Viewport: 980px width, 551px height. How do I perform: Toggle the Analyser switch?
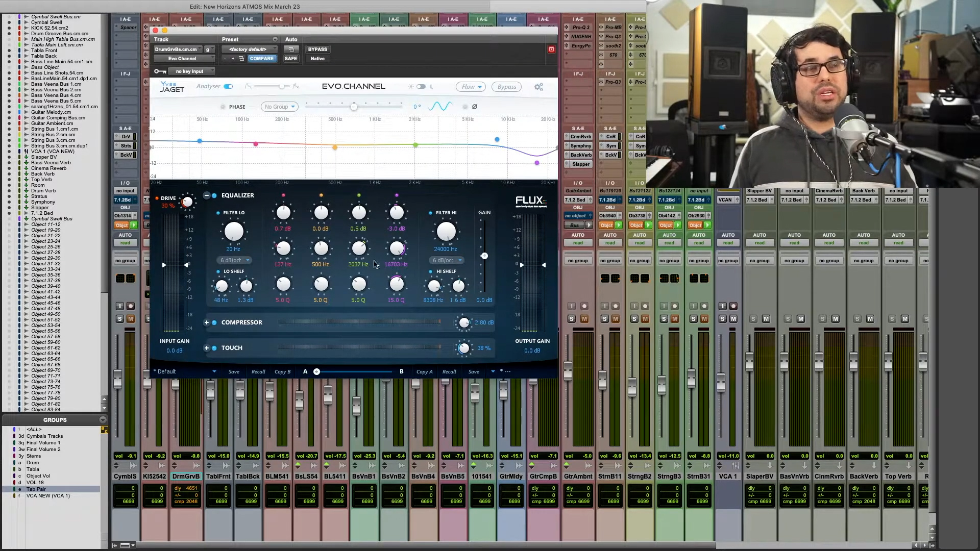[228, 87]
